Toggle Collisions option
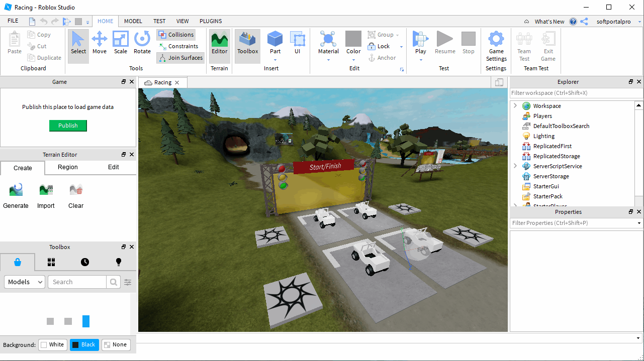Image resolution: width=644 pixels, height=361 pixels. point(176,35)
